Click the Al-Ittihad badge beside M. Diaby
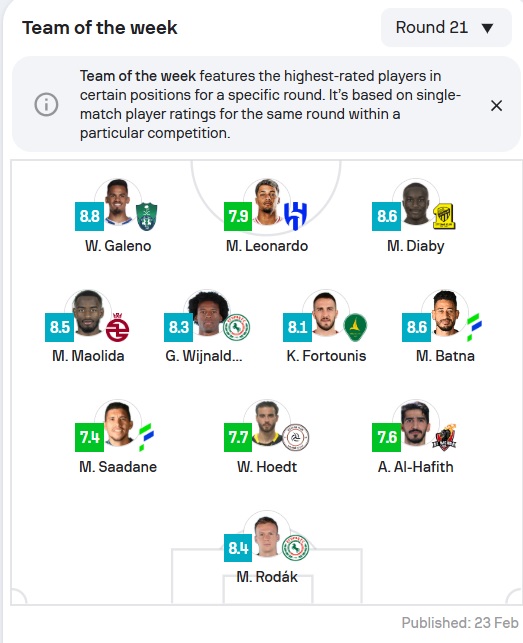The image size is (523, 643). (x=444, y=217)
